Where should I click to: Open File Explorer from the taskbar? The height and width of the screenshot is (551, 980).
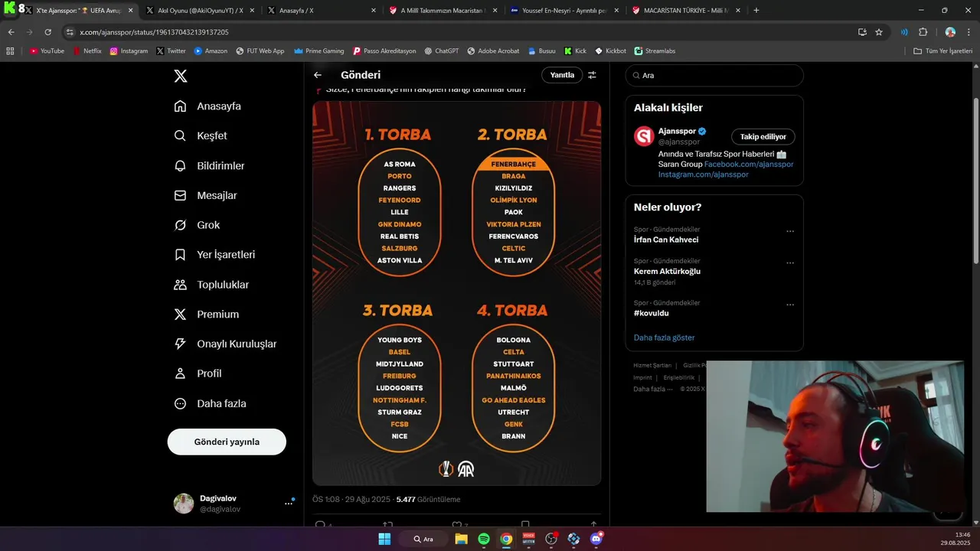461,539
